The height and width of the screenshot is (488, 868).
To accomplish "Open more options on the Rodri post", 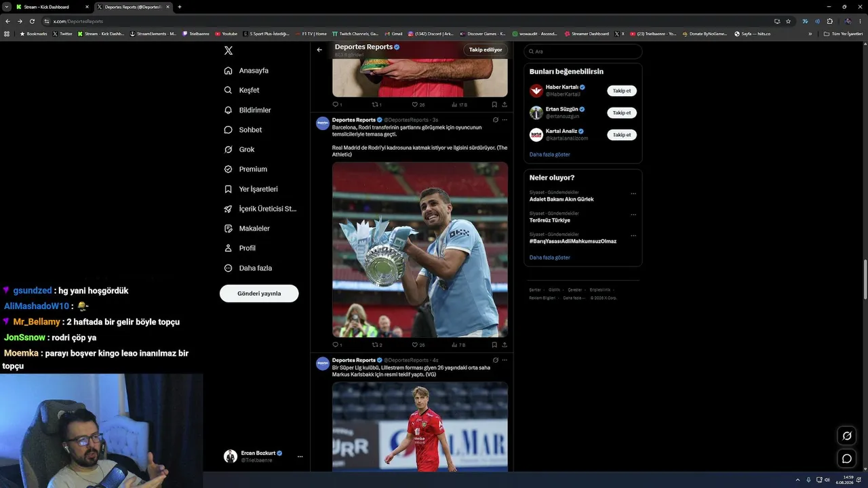I will (x=505, y=120).
